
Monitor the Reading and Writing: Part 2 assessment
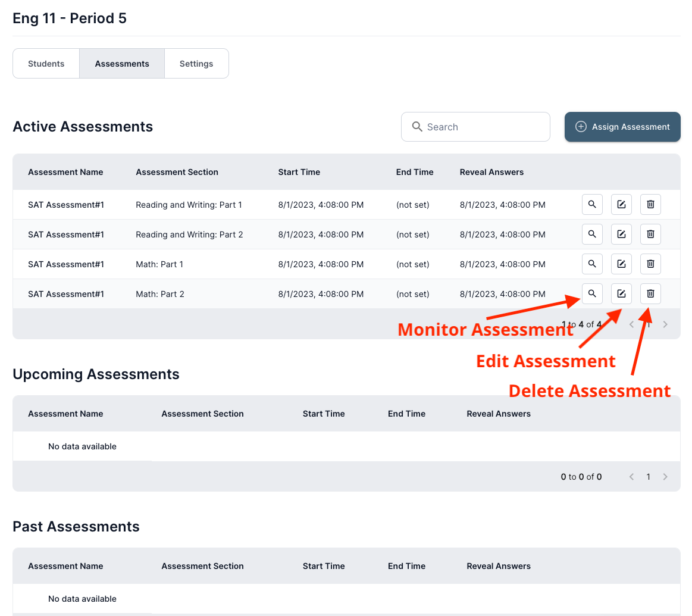592,234
